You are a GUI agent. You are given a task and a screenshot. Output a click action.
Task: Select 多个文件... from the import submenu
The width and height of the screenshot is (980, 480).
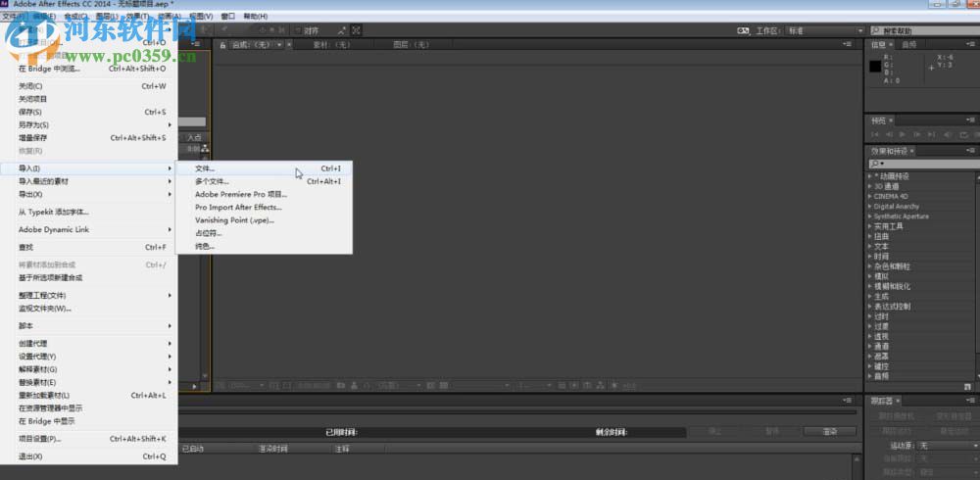point(213,181)
